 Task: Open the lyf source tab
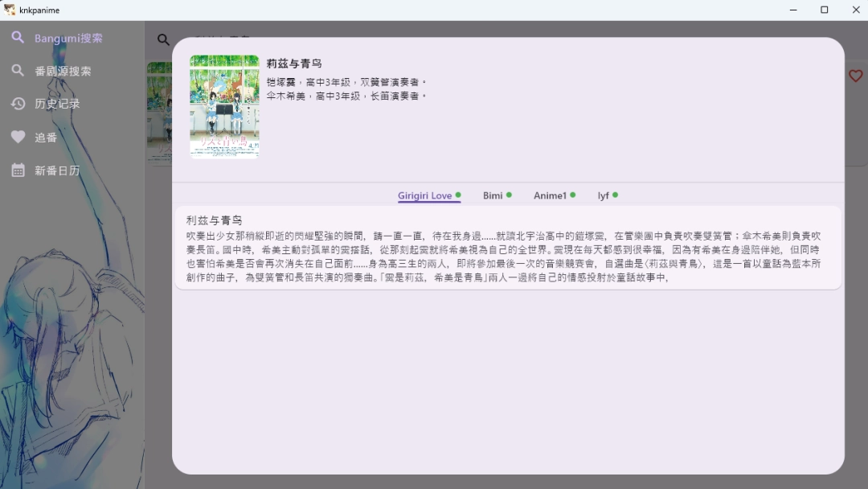[x=603, y=195]
